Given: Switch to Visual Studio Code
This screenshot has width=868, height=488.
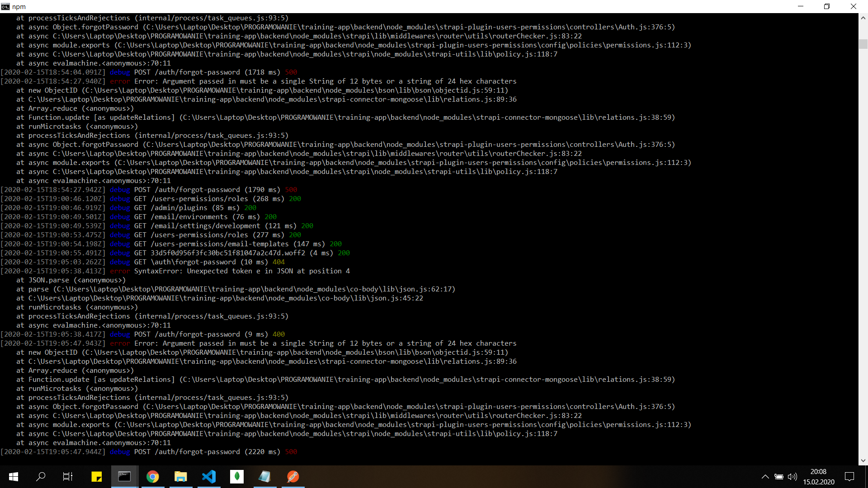Looking at the screenshot, I should coord(209,477).
